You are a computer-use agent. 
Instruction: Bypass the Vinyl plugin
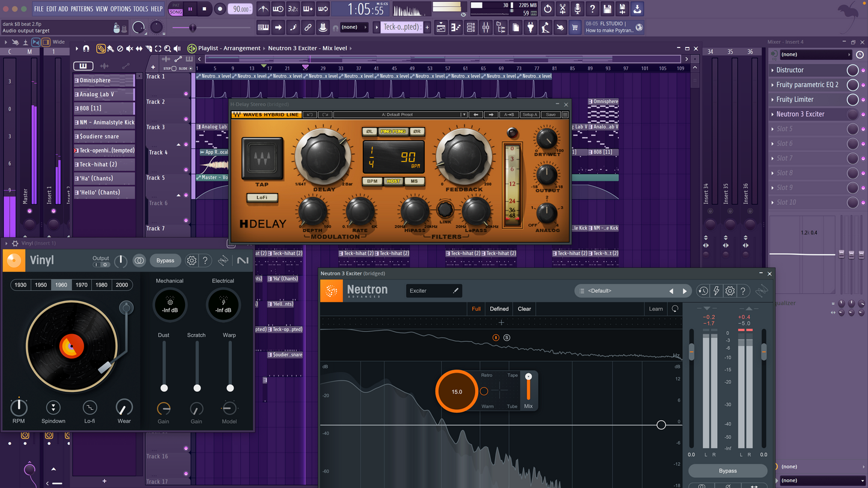point(165,260)
